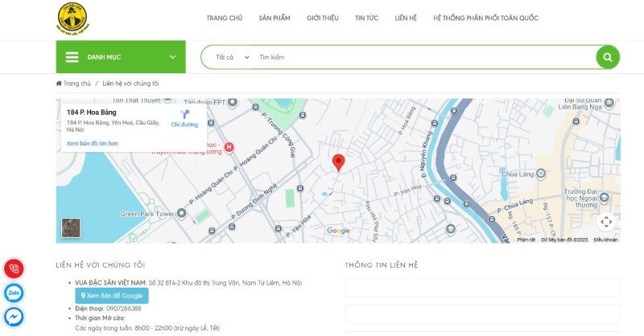Click the home icon in the breadcrumb

tap(59, 84)
